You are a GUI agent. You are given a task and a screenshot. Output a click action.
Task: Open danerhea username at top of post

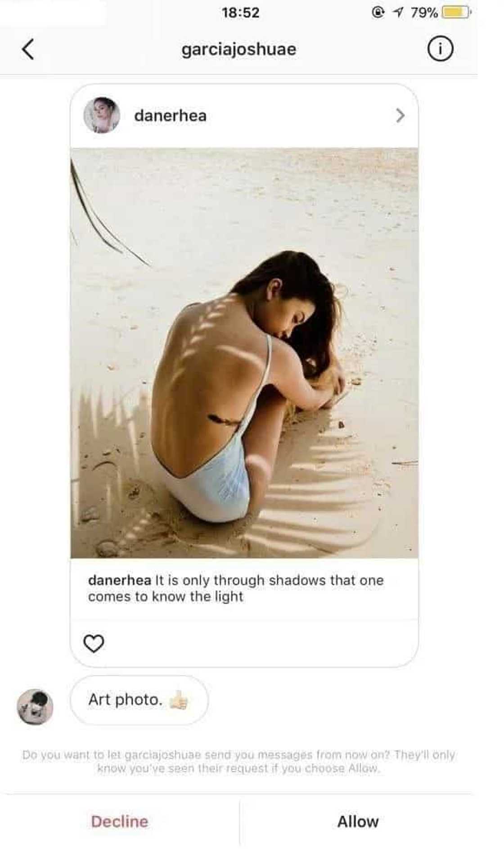171,116
